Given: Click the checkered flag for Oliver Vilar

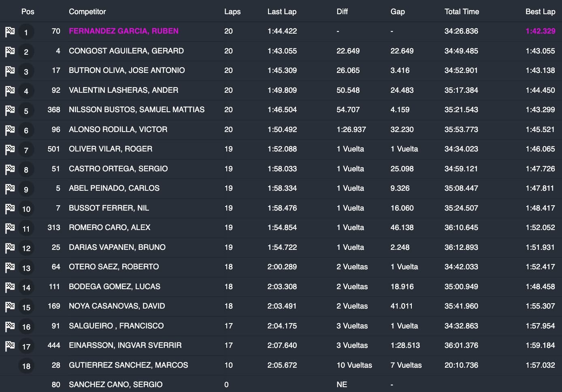Looking at the screenshot, I should (x=10, y=149).
